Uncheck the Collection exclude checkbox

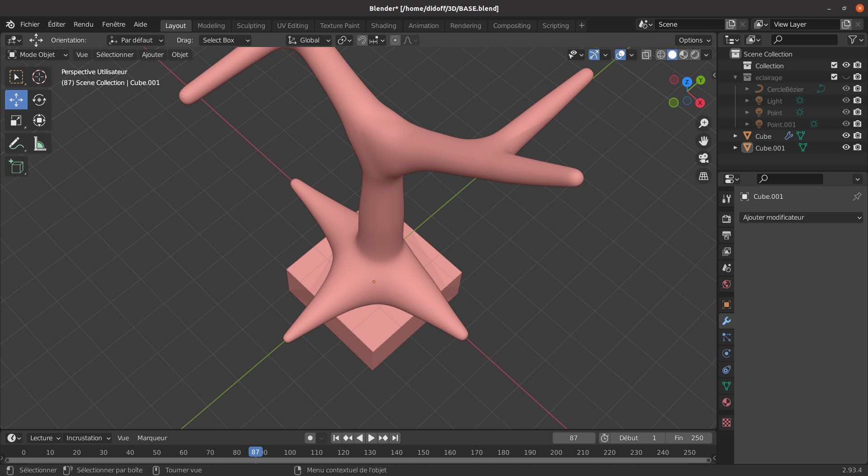click(x=834, y=65)
